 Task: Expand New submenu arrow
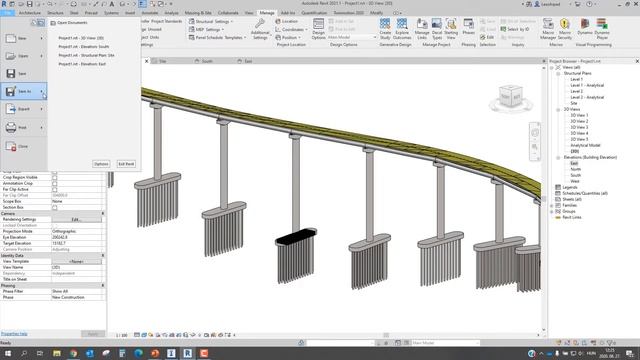coord(41,38)
